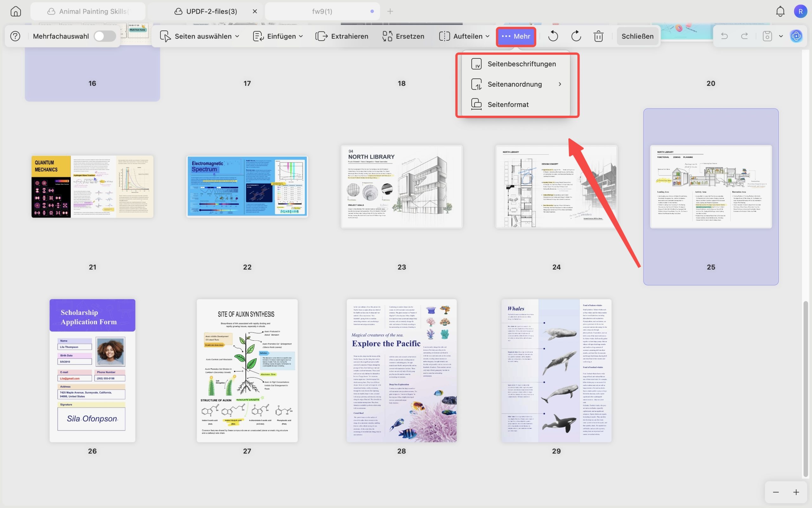
Task: Select page 27 Auxin Synthesis thumbnail
Action: (x=247, y=371)
